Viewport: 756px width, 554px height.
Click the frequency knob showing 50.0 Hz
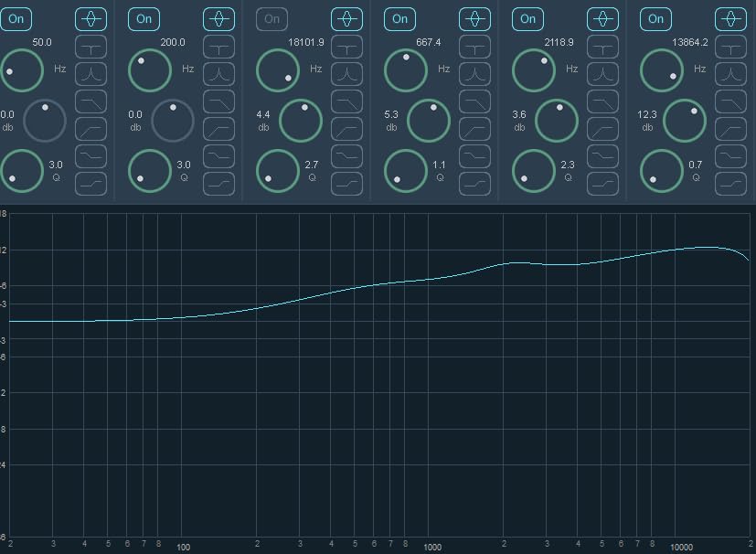(x=22, y=70)
